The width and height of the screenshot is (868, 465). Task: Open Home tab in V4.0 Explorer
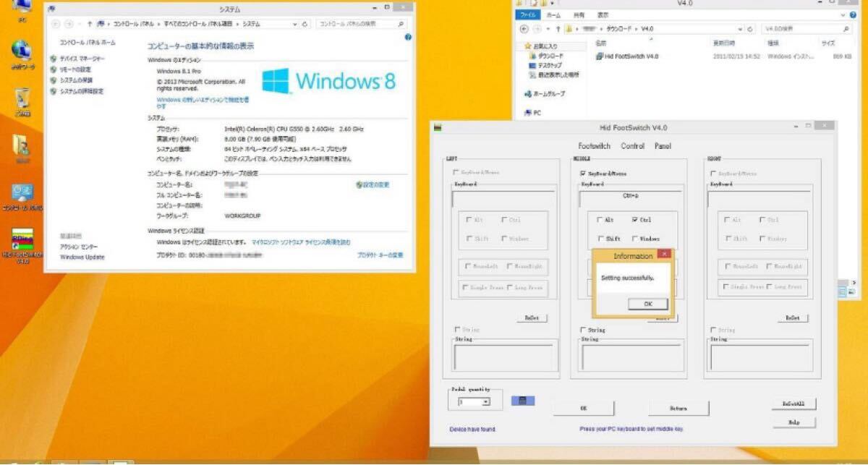(x=553, y=14)
